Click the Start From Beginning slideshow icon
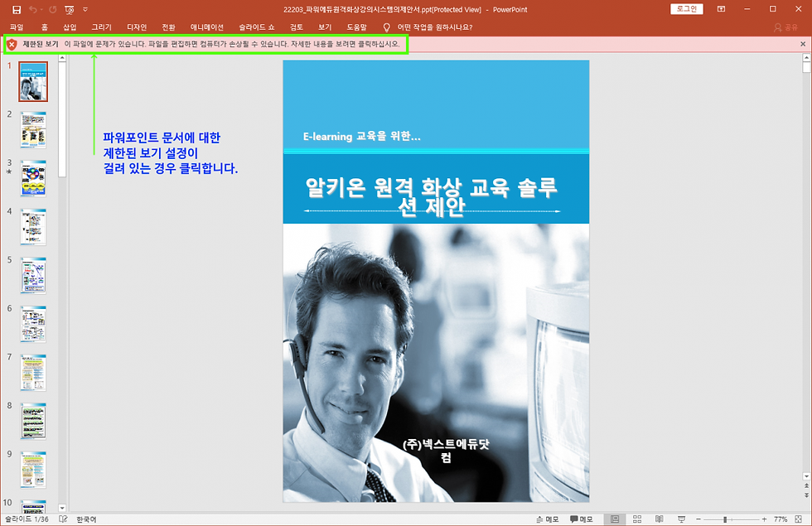This screenshot has height=526, width=812. pyautogui.click(x=69, y=9)
